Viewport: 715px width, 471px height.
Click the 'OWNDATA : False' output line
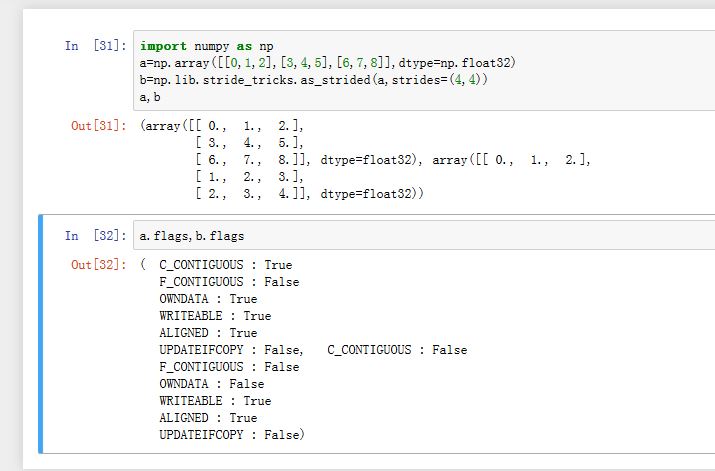coord(211,384)
